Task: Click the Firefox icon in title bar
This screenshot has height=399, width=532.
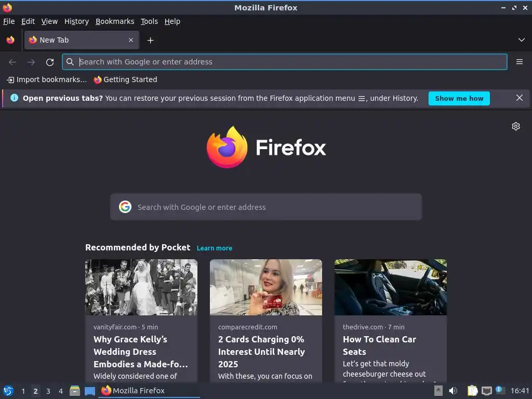Action: (7, 7)
